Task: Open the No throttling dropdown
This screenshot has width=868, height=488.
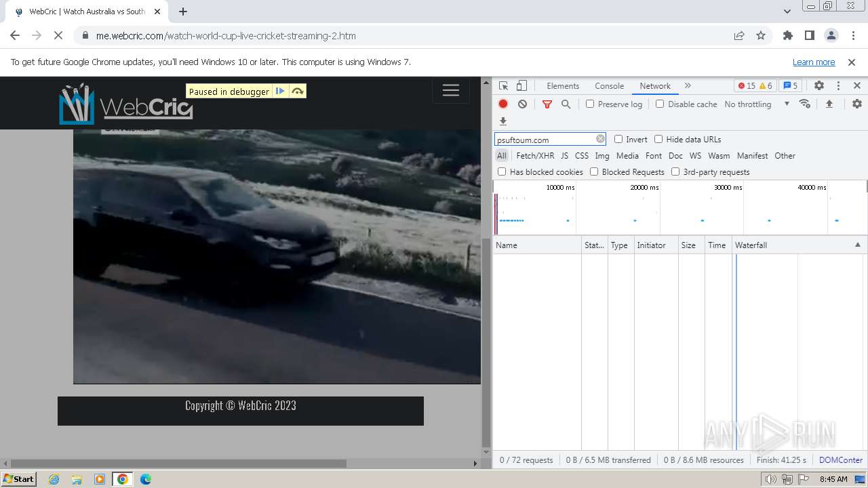Action: click(757, 104)
